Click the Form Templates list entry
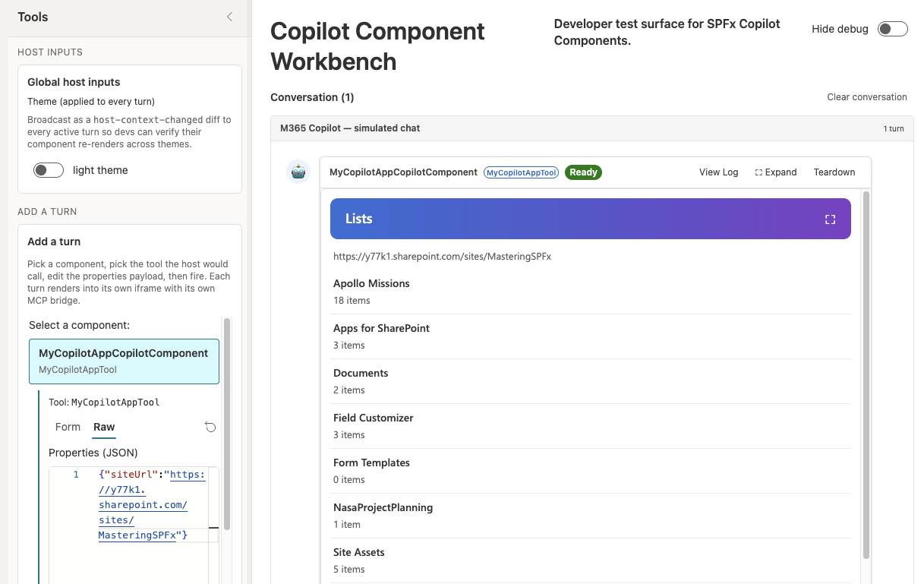Screen dimensions: 924x584 coord(592,471)
